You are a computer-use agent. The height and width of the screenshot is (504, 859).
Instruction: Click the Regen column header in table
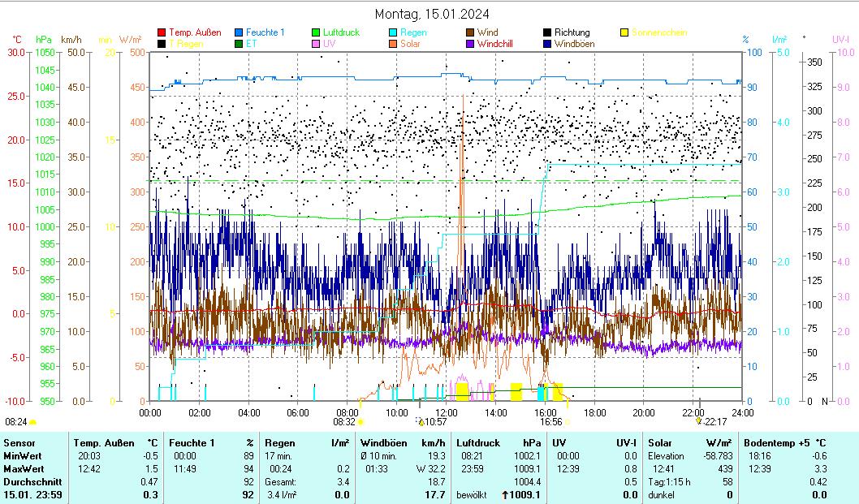pos(280,442)
